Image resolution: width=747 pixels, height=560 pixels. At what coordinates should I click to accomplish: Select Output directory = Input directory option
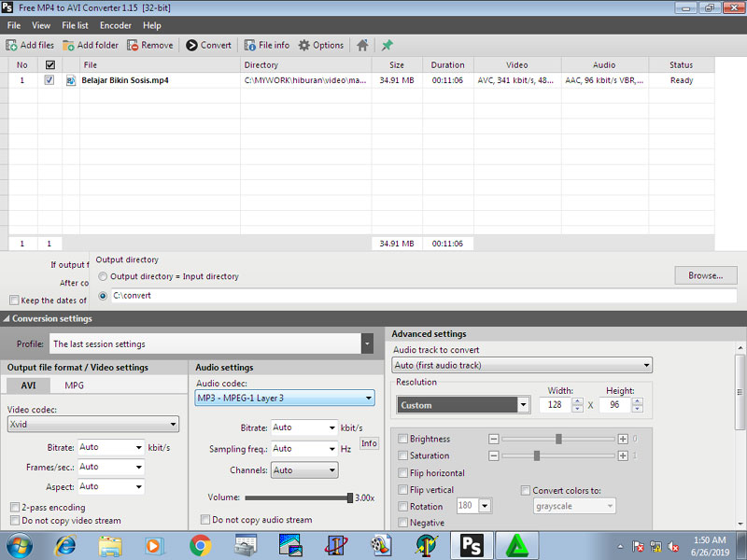click(x=103, y=276)
